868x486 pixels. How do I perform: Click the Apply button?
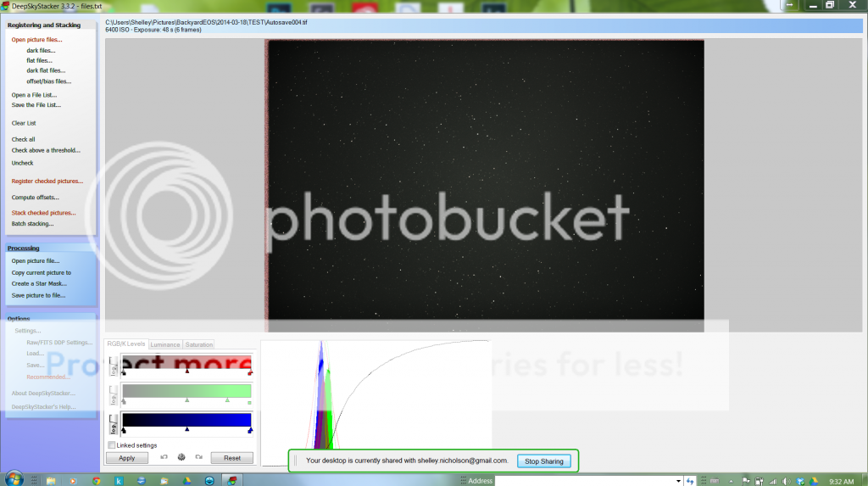point(127,458)
